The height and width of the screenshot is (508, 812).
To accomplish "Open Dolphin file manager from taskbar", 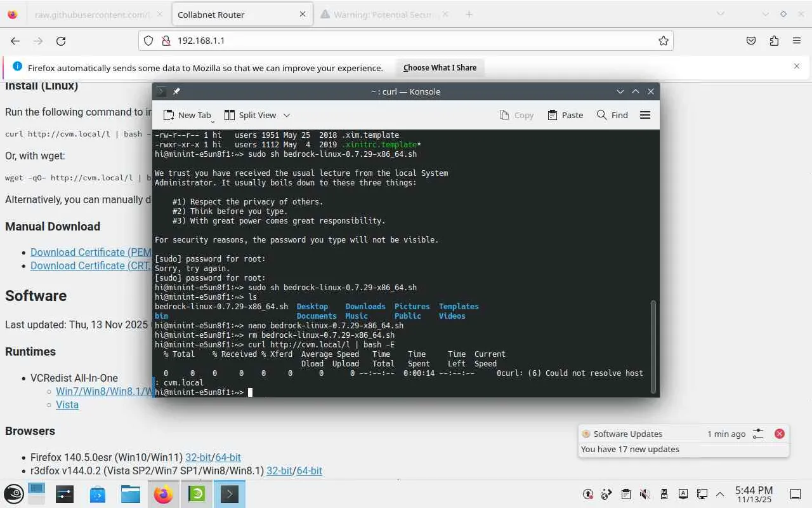I will click(131, 494).
